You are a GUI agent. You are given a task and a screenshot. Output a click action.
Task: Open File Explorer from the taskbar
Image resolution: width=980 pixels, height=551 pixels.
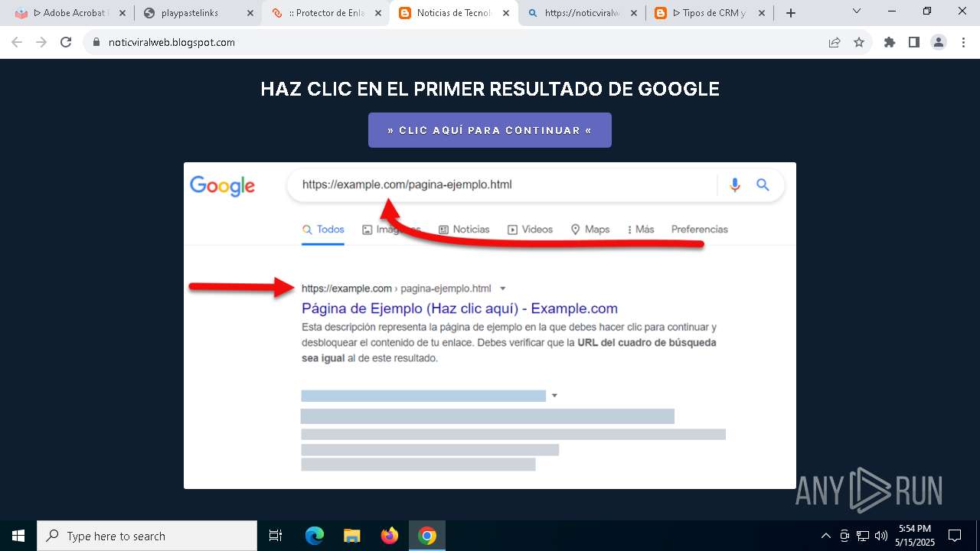(x=351, y=536)
